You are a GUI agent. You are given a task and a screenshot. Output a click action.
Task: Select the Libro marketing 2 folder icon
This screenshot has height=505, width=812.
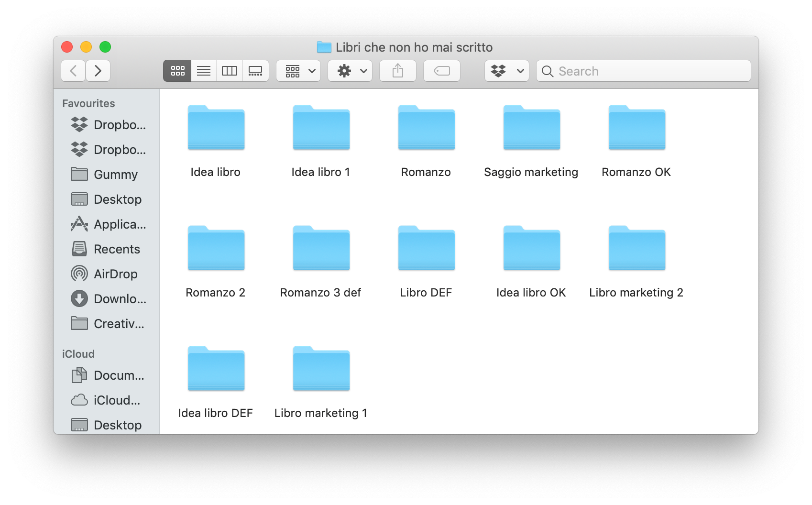pyautogui.click(x=637, y=248)
